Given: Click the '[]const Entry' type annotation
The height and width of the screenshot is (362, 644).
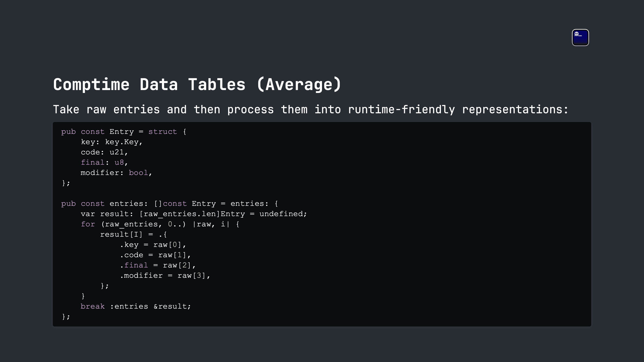Looking at the screenshot, I should [185, 204].
